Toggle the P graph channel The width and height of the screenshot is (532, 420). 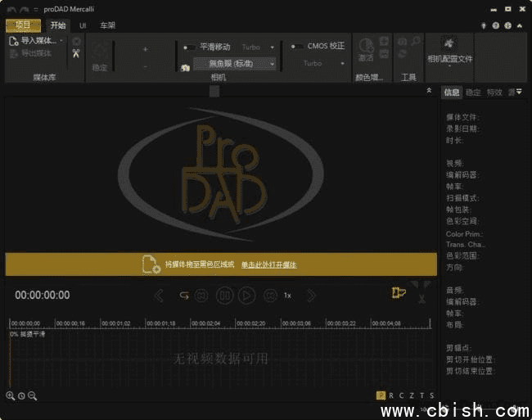[381, 395]
